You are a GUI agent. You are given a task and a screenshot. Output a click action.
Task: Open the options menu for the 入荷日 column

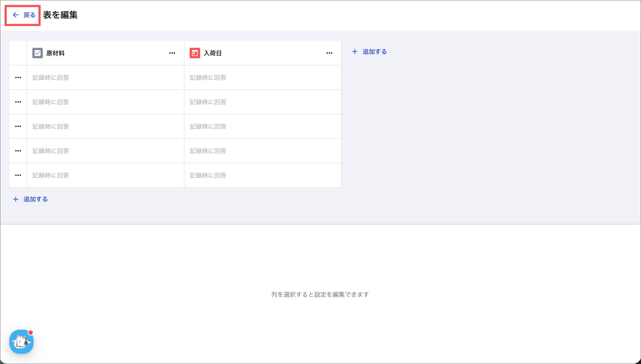[x=329, y=53]
